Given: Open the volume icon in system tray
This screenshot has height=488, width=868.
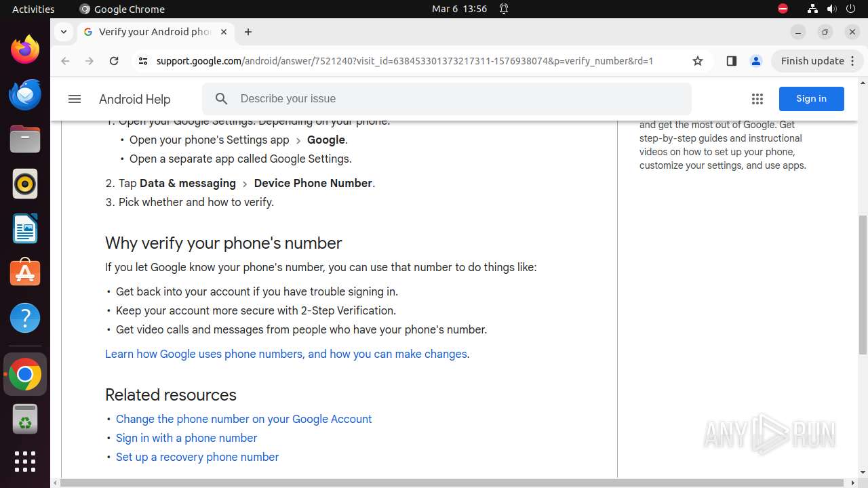Looking at the screenshot, I should click(x=831, y=9).
